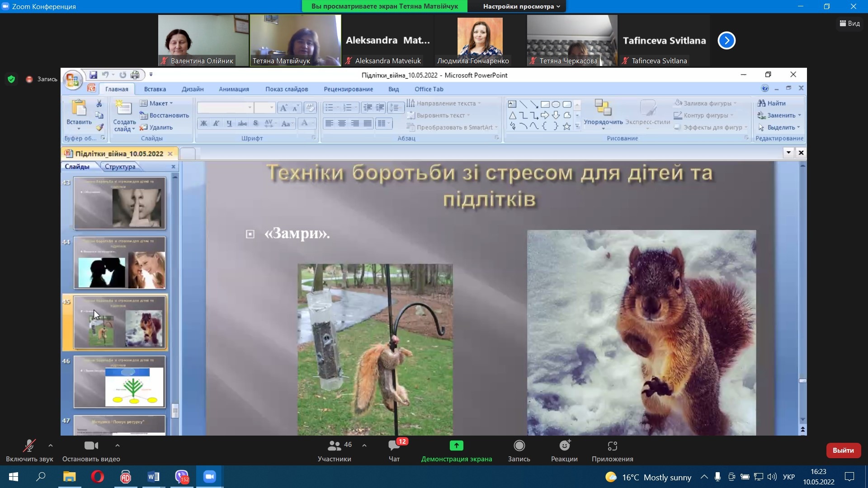The image size is (868, 488).
Task: Expand video options arrow beside camera
Action: pos(118,446)
